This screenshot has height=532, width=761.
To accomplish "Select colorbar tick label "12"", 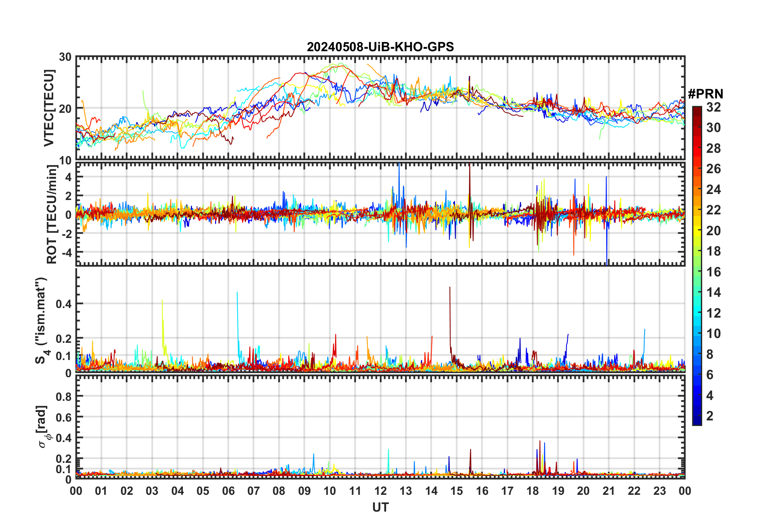I will point(713,313).
